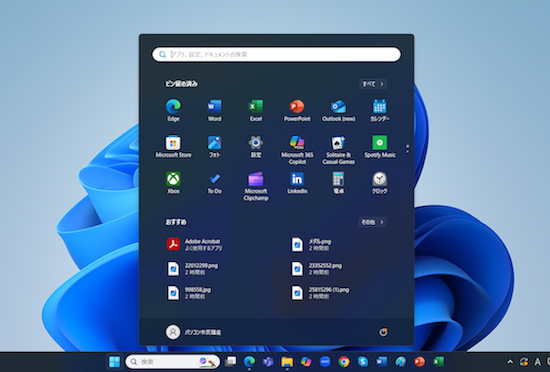Click the taskbar 検索 search box
Screen dimensions: 550x372
tap(173, 361)
